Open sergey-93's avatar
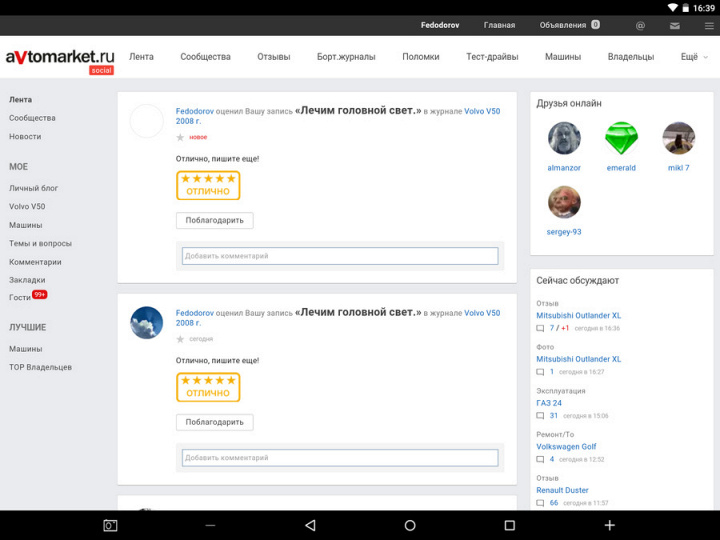The width and height of the screenshot is (720, 540). (564, 202)
